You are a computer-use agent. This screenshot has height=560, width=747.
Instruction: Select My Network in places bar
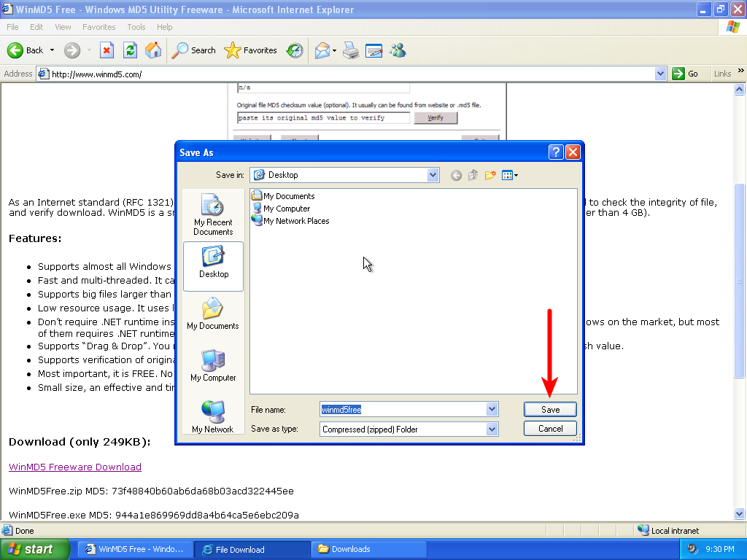click(213, 416)
